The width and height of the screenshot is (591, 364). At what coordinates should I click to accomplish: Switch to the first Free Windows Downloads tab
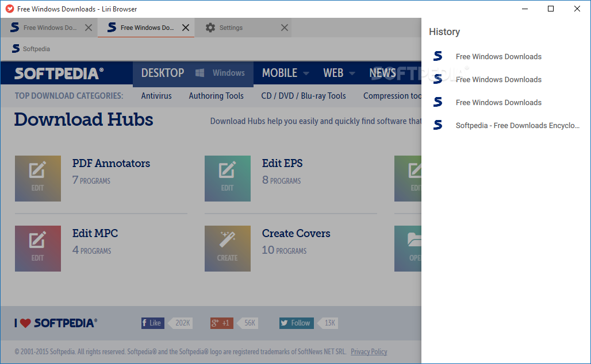49,28
